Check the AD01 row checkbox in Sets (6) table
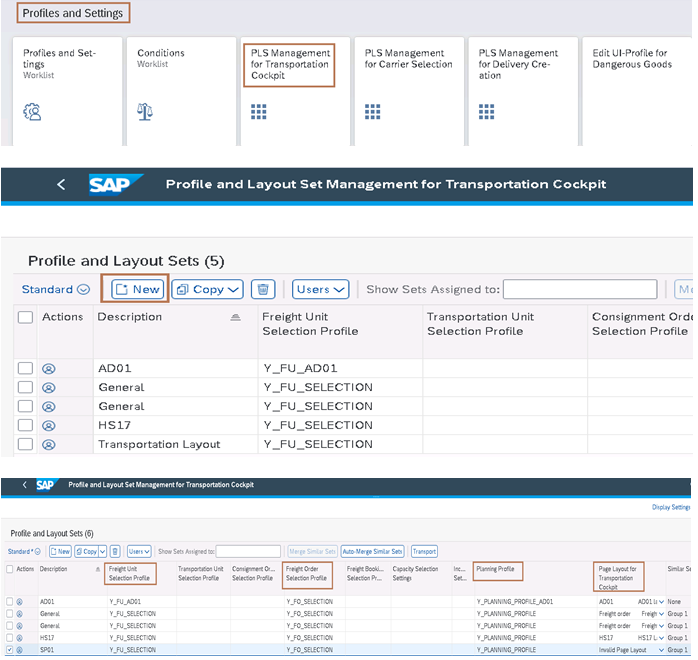Viewport: 698px width, 660px height. point(9,601)
